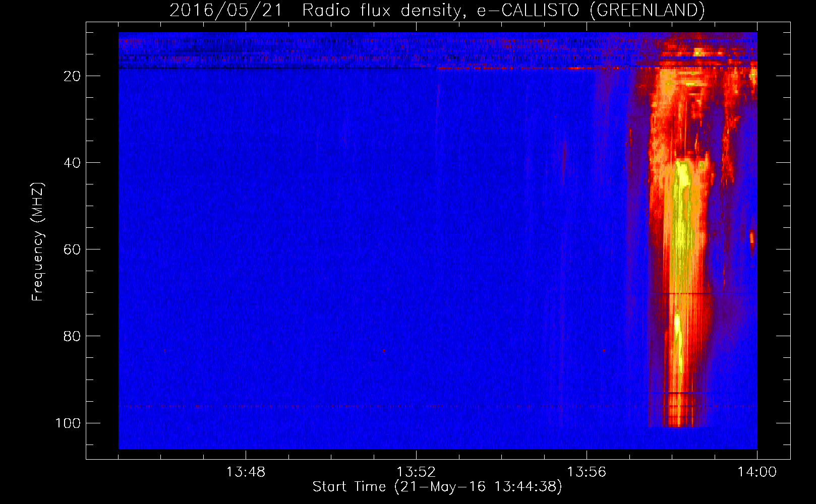Image resolution: width=816 pixels, height=504 pixels.
Task: Click the frequency tick label '60'
Action: 73,249
